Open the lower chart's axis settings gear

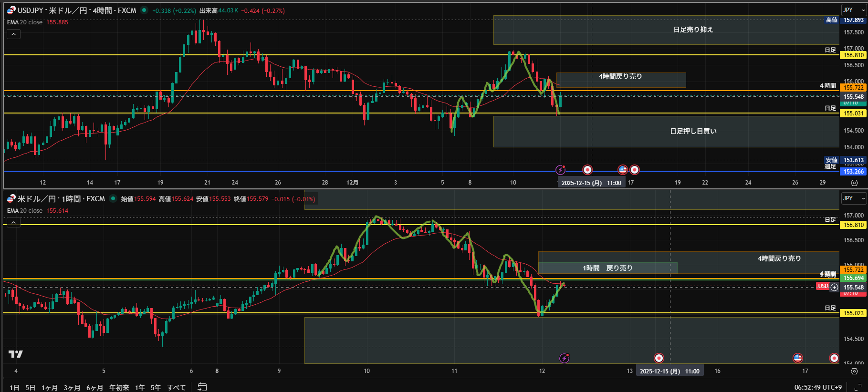point(854,371)
